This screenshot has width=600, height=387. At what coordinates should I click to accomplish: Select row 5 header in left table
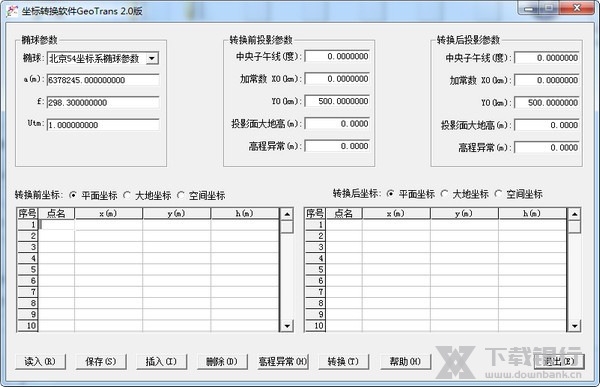28,269
